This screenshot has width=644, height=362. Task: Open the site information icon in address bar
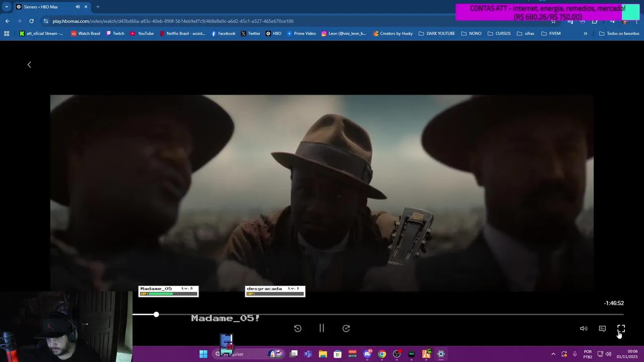coord(46,21)
